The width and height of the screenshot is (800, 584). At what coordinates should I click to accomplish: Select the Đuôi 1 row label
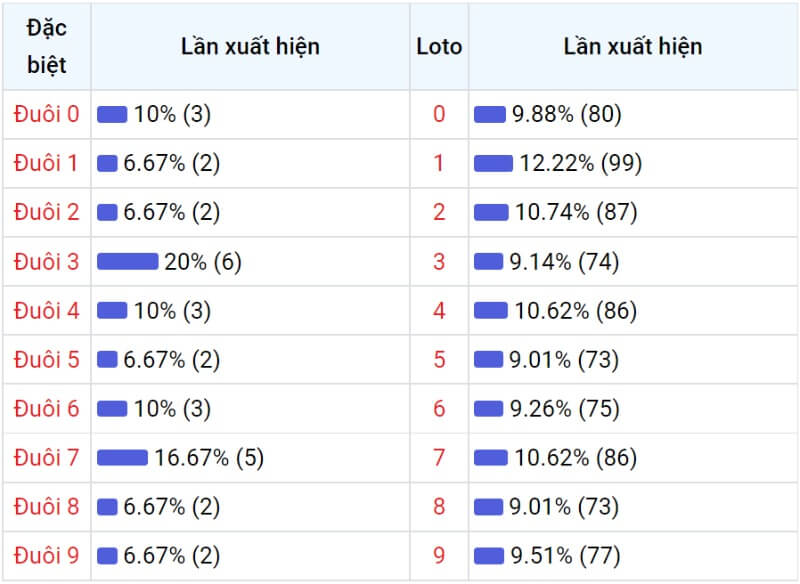[46, 163]
